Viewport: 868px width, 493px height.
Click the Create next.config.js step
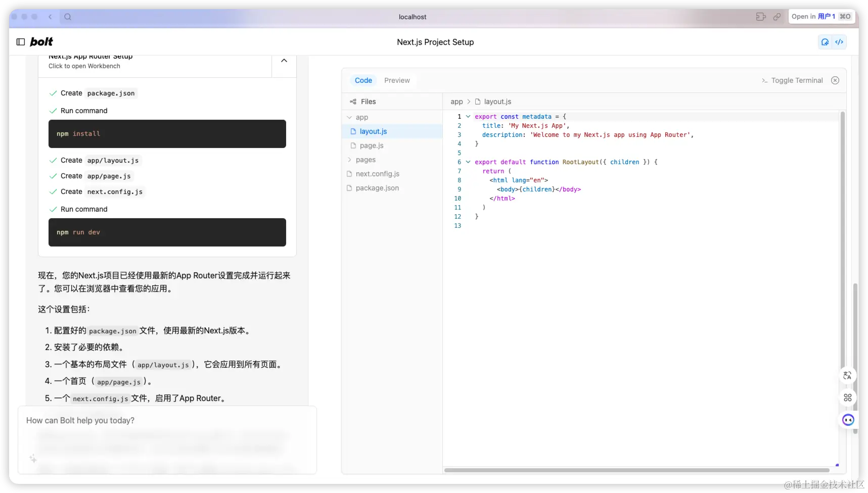97,192
